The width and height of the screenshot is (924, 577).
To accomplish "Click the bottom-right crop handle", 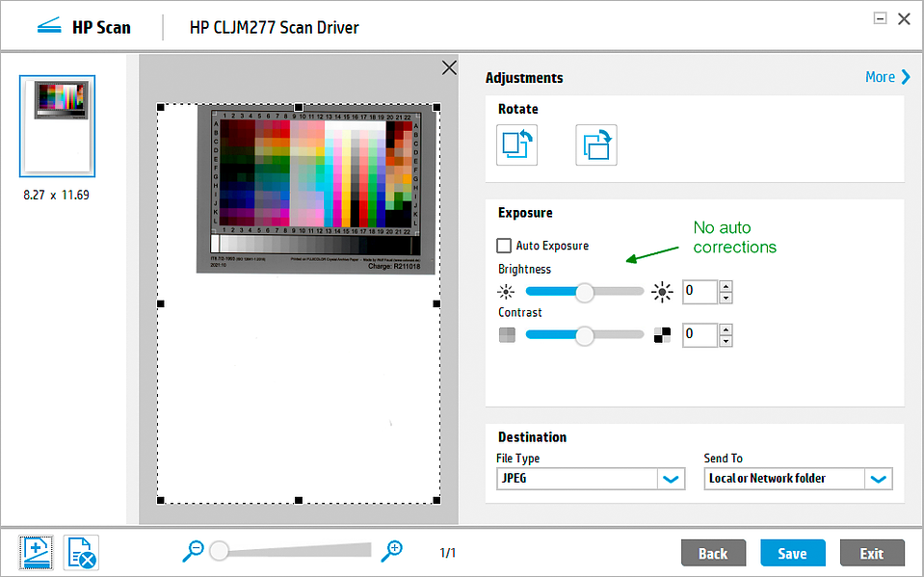I will (436, 500).
